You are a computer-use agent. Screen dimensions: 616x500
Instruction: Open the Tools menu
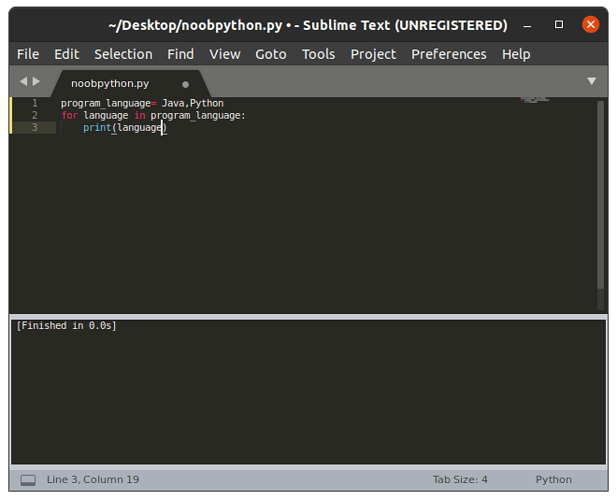coord(319,54)
